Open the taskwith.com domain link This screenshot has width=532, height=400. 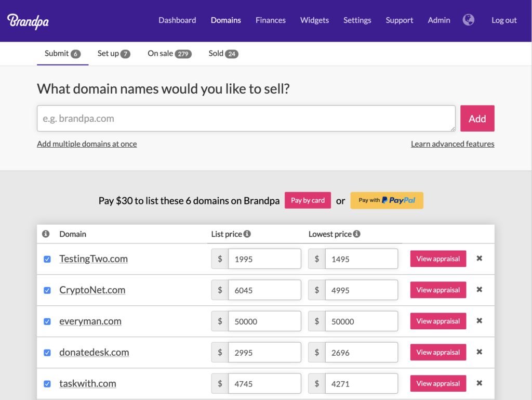coord(87,384)
